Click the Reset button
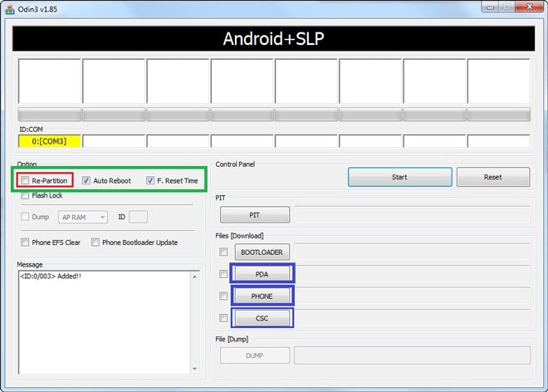The width and height of the screenshot is (548, 392). 493,177
